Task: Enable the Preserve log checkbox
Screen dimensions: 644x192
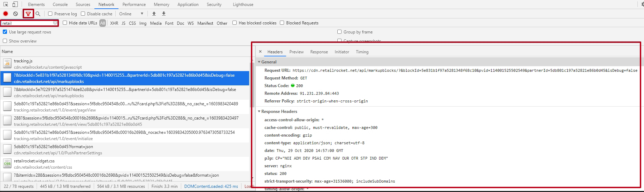Action: [50, 14]
